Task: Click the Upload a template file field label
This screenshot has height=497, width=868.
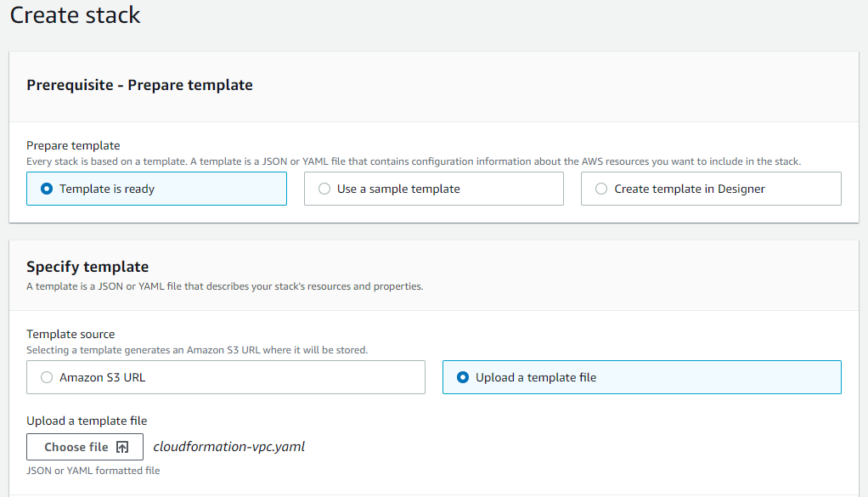Action: [87, 421]
